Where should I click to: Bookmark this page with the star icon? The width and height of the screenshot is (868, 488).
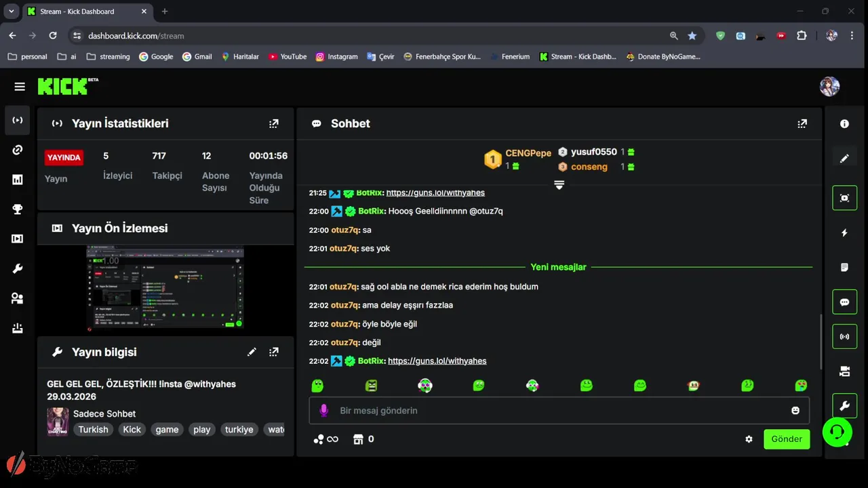(692, 36)
